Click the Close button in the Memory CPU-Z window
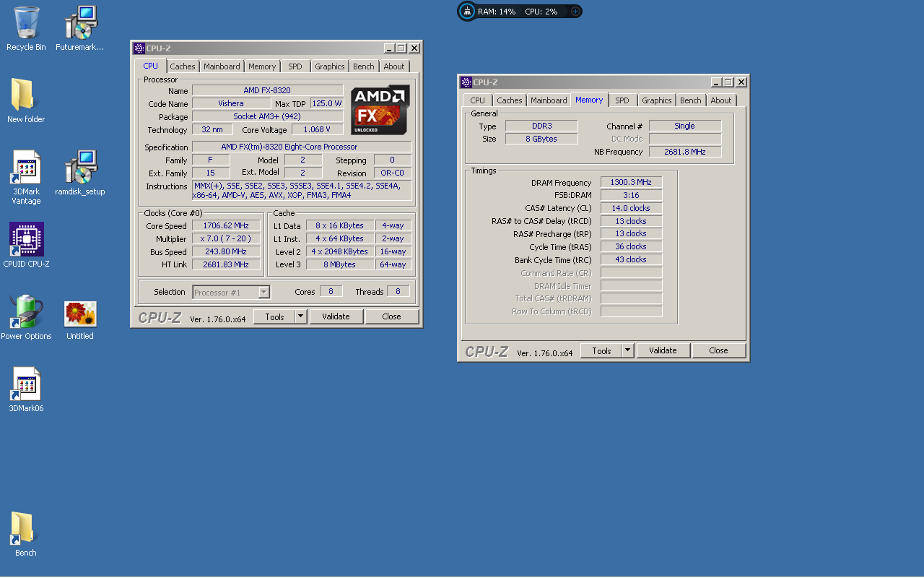Image resolution: width=924 pixels, height=578 pixels. pyautogui.click(x=719, y=350)
